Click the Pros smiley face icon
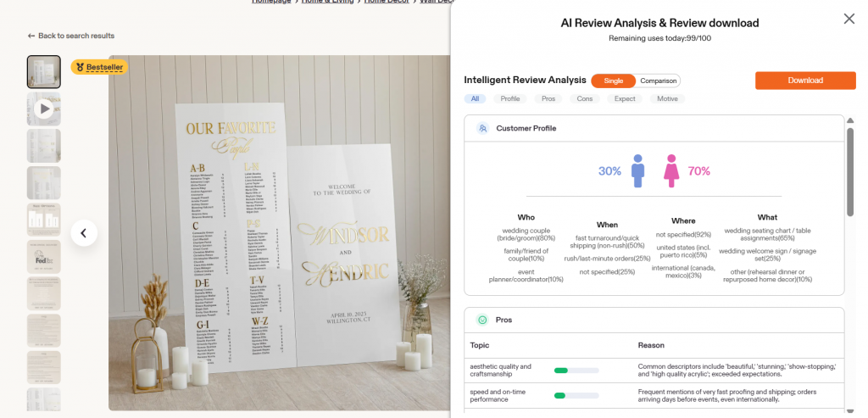868x418 pixels. point(482,320)
